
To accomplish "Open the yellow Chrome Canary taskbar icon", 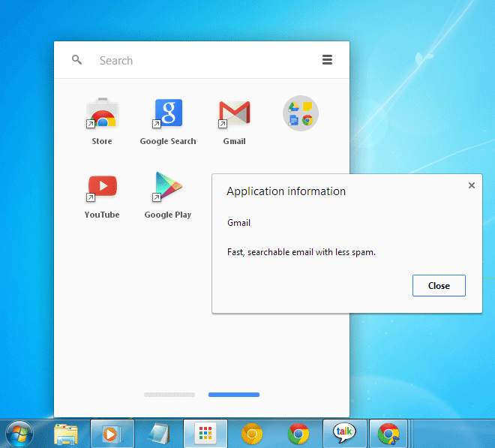I will click(x=251, y=434).
